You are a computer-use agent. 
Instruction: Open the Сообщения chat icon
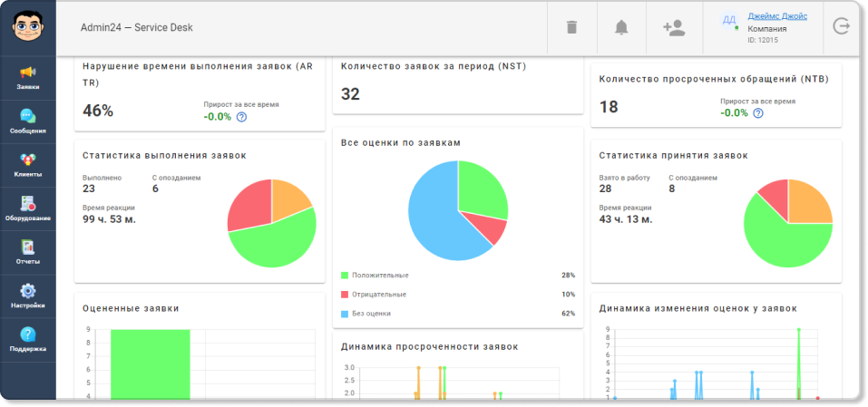(x=28, y=121)
